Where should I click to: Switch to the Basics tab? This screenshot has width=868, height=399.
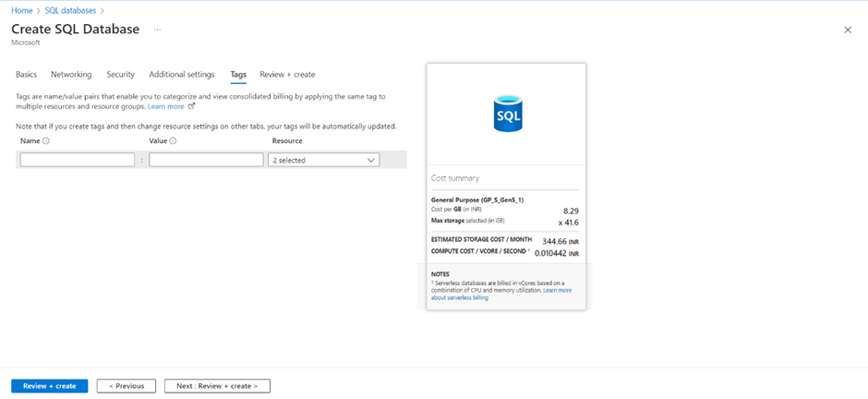pyautogui.click(x=26, y=74)
